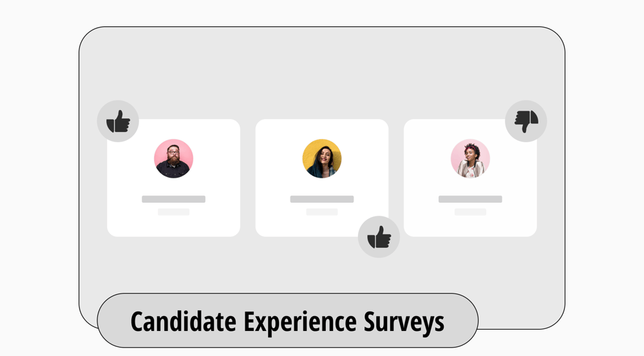Select the bearded man avatar with pink background
The width and height of the screenshot is (644, 356).
tap(174, 158)
